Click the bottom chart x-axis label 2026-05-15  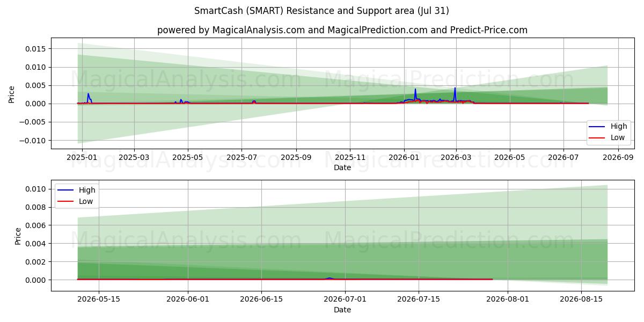[x=99, y=300]
